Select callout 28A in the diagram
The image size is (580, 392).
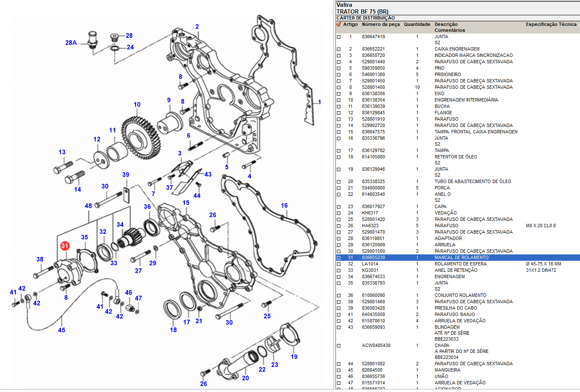71,42
